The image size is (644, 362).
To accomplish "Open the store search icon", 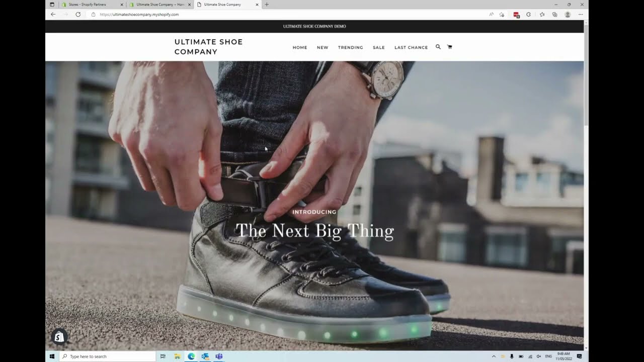I will point(438,47).
